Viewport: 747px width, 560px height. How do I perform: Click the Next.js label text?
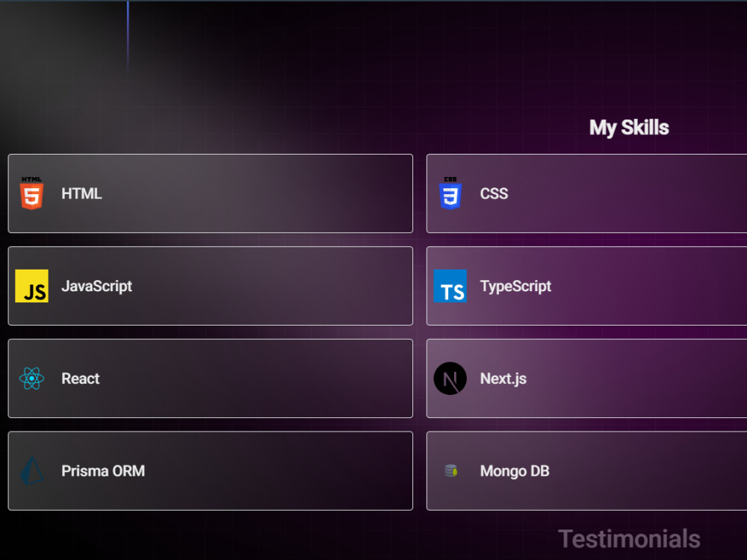503,379
